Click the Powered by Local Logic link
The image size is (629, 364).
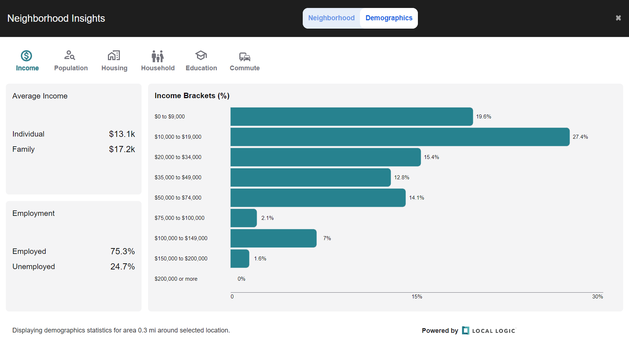469,331
